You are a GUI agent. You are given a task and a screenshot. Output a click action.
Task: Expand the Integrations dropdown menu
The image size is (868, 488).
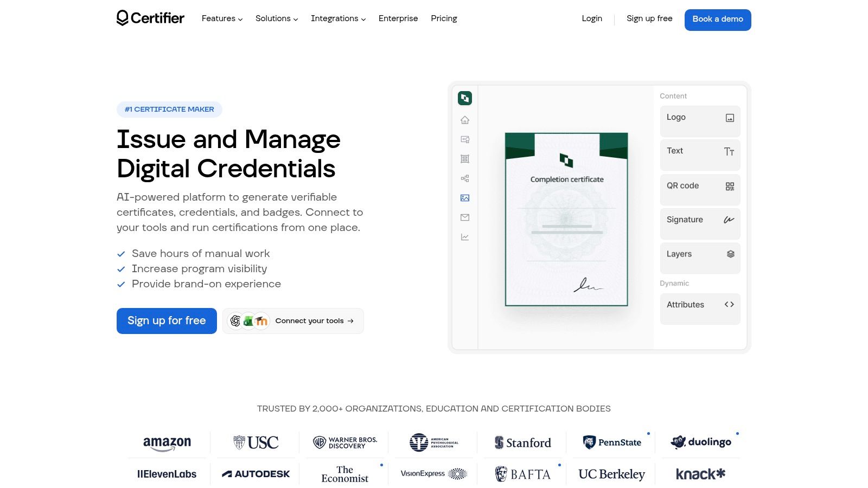pyautogui.click(x=338, y=18)
